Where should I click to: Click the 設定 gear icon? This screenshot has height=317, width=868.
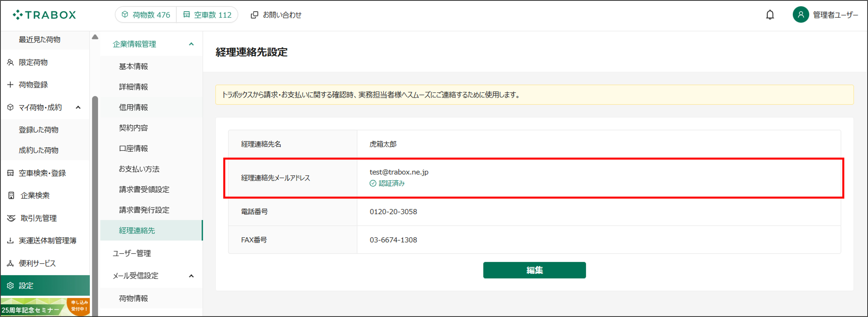pos(10,286)
